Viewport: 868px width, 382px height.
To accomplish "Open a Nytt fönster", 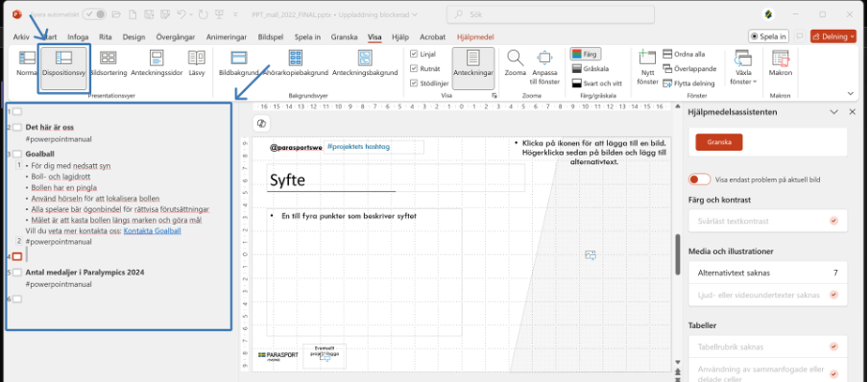I will [x=648, y=67].
